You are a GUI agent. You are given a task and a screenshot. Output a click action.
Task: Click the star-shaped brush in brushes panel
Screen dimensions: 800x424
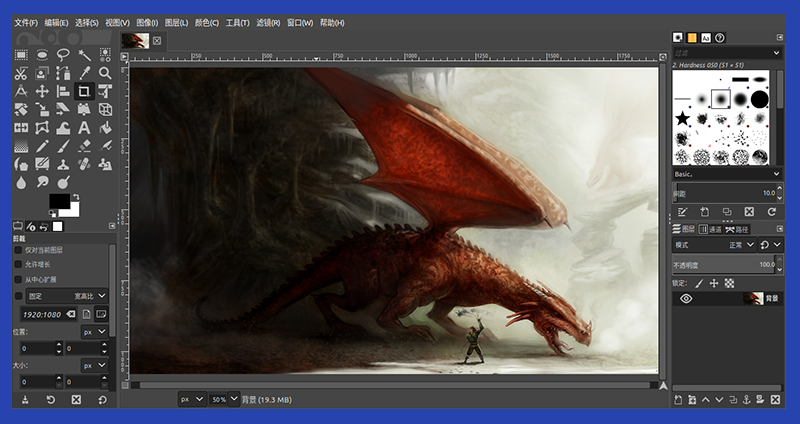pos(682,119)
